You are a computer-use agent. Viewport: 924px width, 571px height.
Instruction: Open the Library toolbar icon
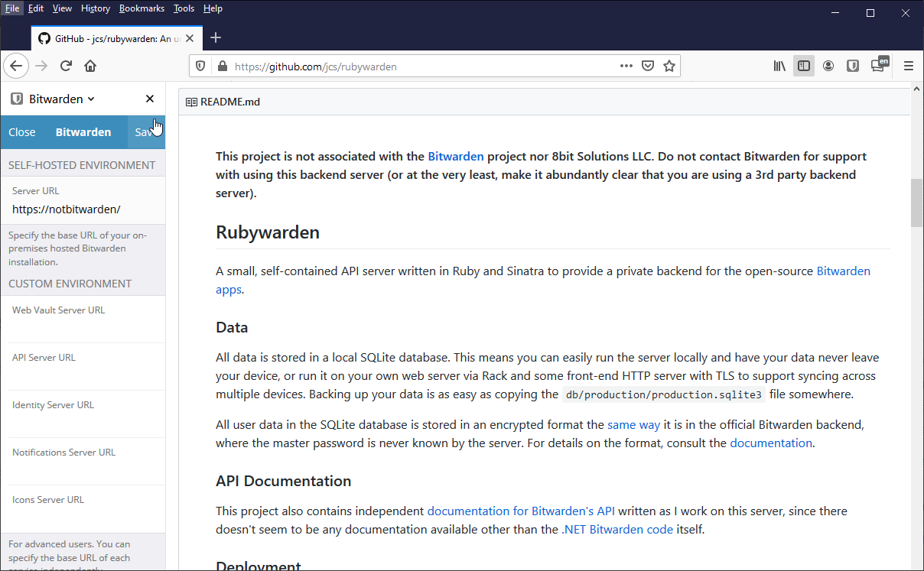coord(779,66)
